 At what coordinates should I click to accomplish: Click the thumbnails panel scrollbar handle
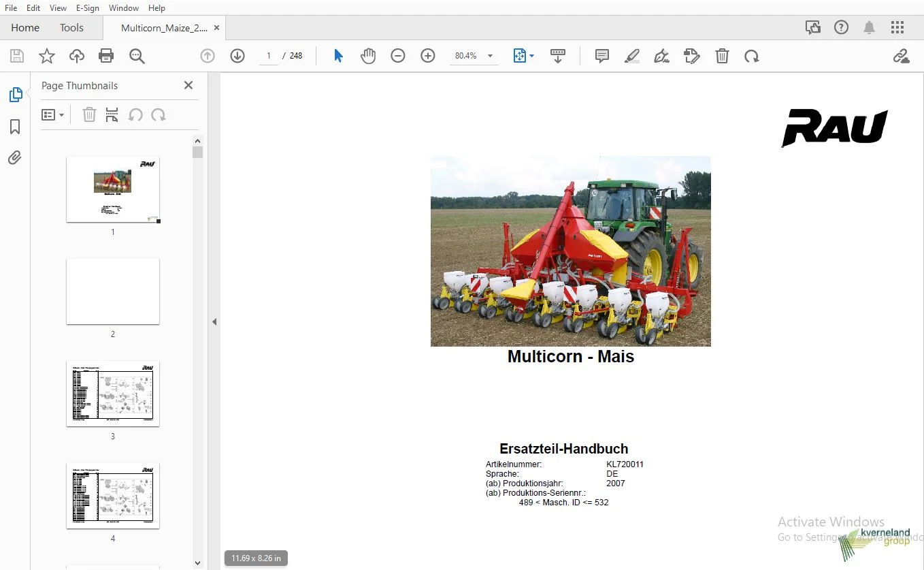[x=197, y=152]
